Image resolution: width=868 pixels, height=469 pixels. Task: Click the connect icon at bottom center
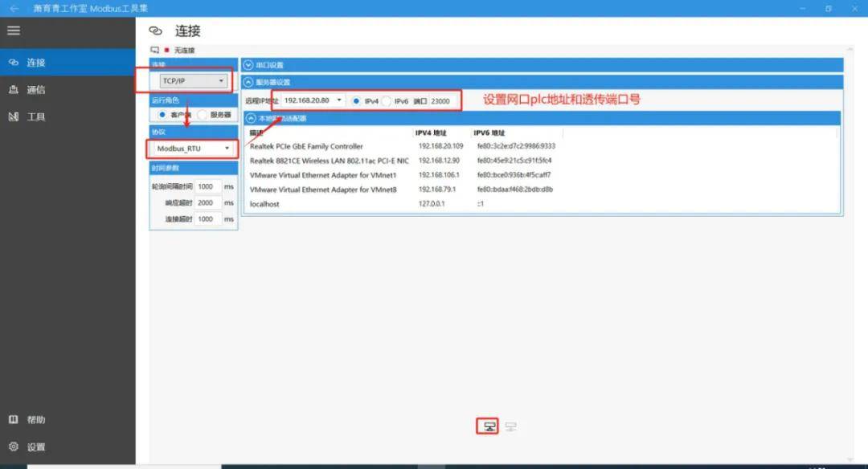(489, 426)
